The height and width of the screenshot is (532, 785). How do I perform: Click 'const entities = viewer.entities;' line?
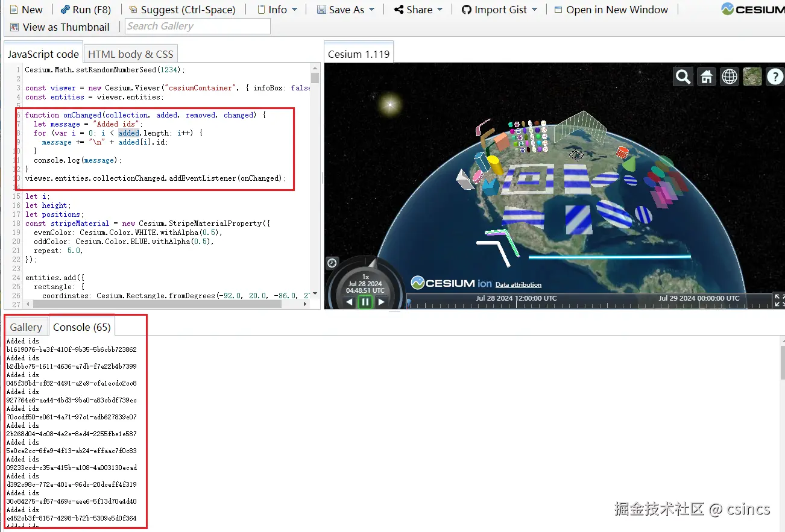click(93, 97)
